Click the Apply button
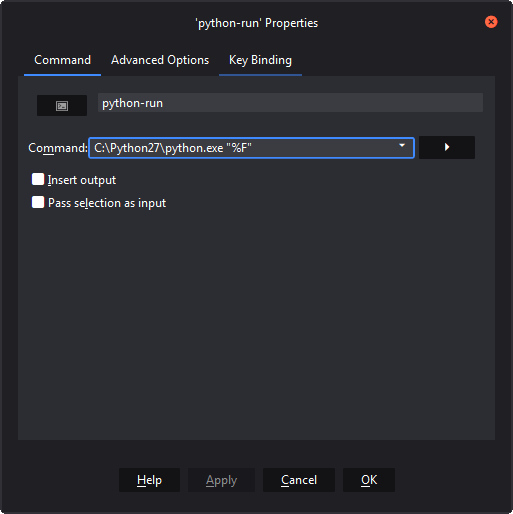The width and height of the screenshot is (513, 514). 221,480
